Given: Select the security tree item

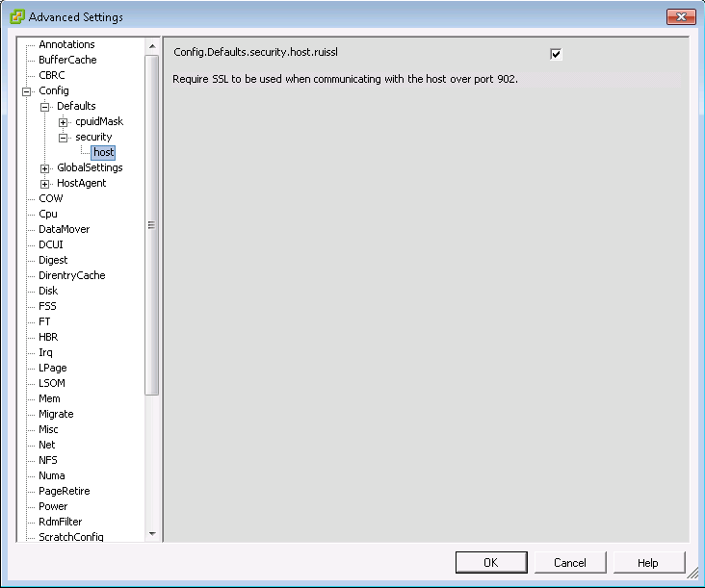Looking at the screenshot, I should [93, 137].
